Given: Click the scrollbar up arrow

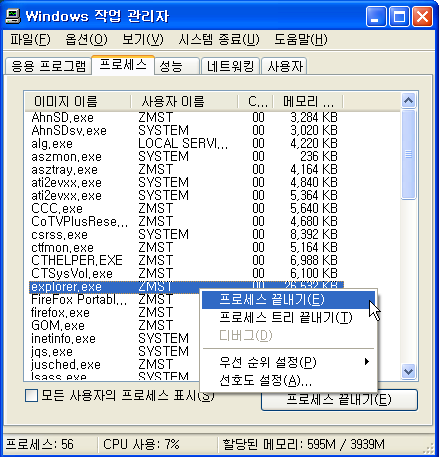Looking at the screenshot, I should 409,100.
